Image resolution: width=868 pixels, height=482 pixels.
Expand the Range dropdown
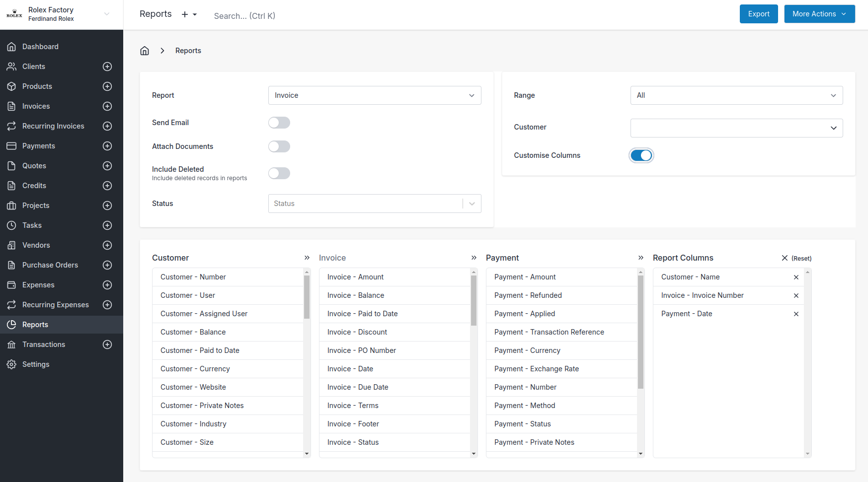tap(736, 95)
